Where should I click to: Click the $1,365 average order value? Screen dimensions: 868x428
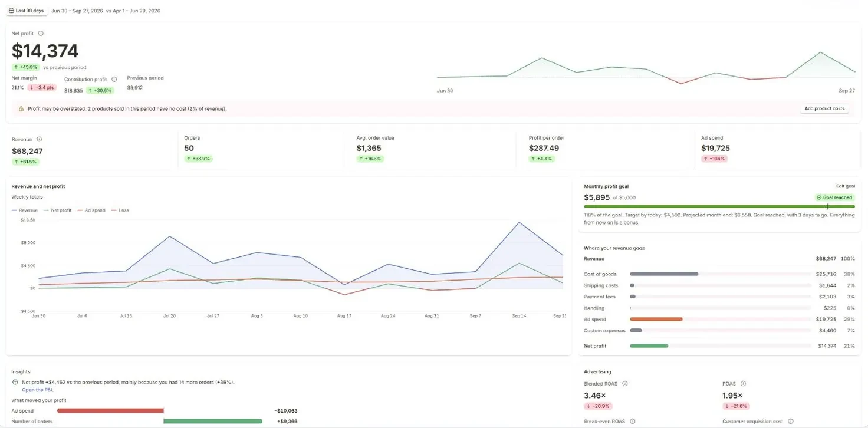pos(368,149)
